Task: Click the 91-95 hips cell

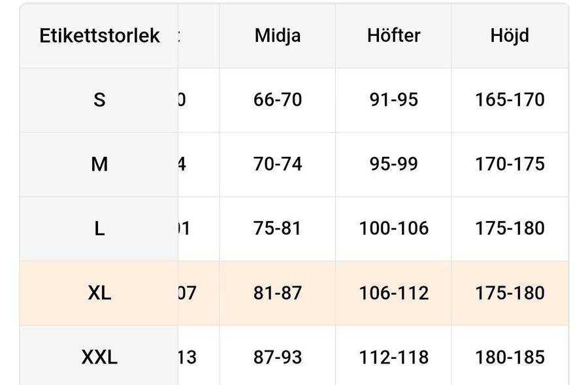Action: (x=393, y=100)
